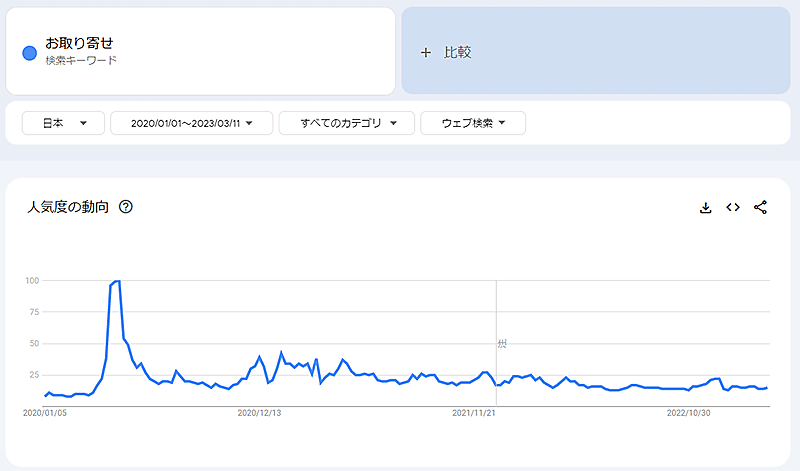Open the embed code icon
800x471 pixels.
click(732, 207)
